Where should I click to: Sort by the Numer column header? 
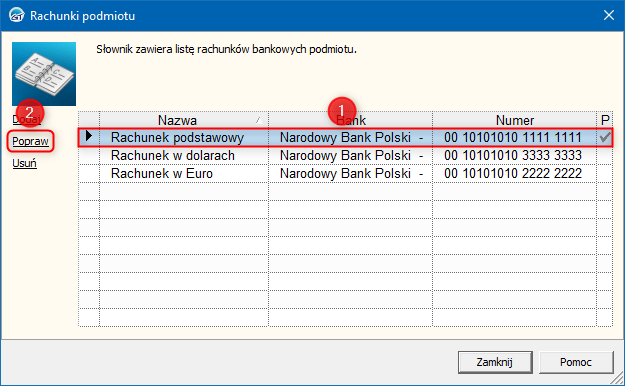pos(515,120)
